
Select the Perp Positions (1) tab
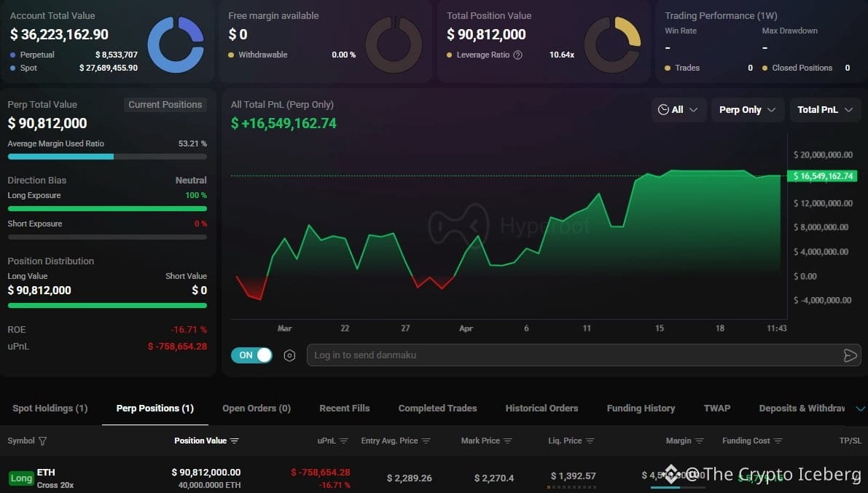155,409
